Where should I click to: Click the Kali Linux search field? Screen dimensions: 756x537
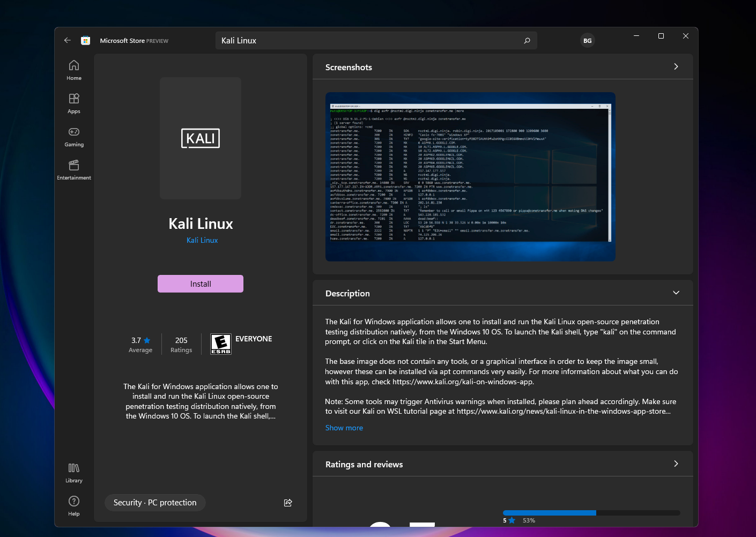[376, 40]
